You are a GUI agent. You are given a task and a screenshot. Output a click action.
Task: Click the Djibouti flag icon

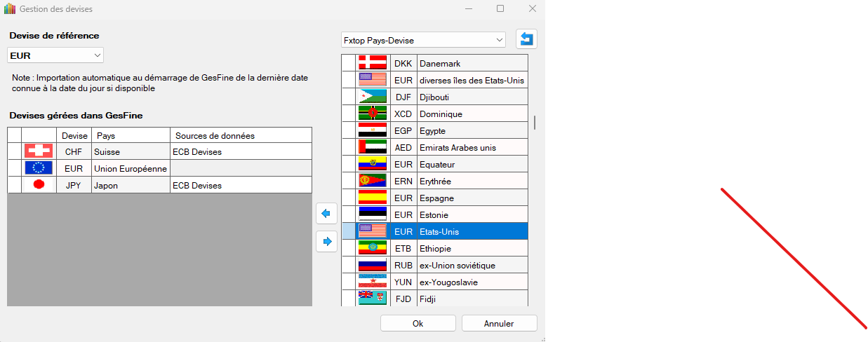coord(372,97)
